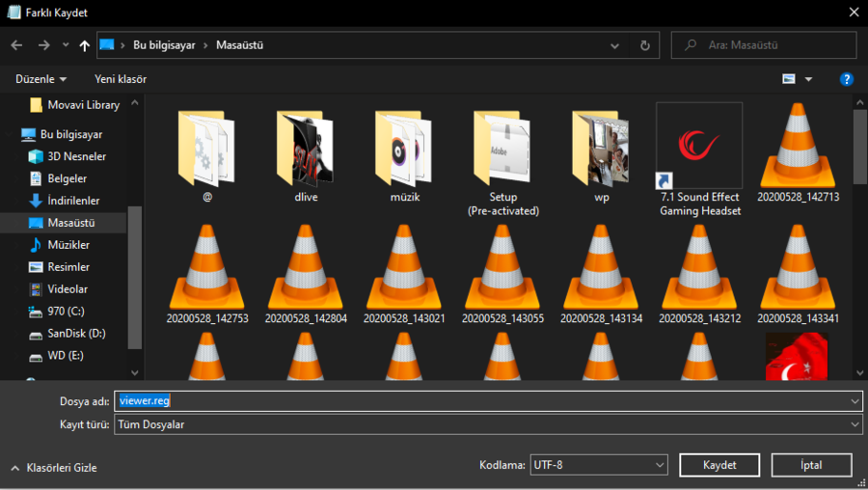Click the Masaüstü breadcrumb
868x490 pixels.
click(x=240, y=45)
